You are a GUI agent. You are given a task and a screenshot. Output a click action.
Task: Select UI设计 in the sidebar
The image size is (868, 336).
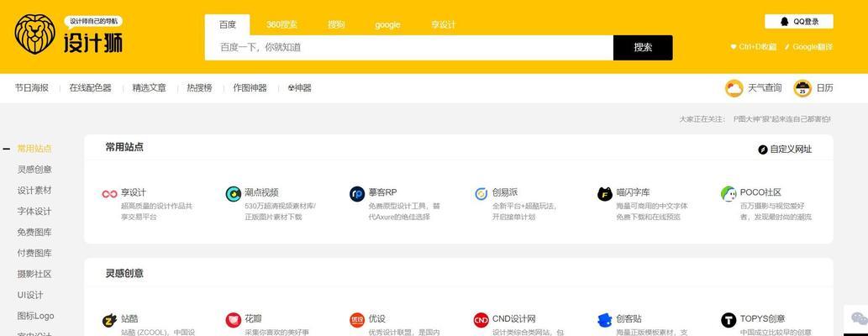click(x=30, y=295)
